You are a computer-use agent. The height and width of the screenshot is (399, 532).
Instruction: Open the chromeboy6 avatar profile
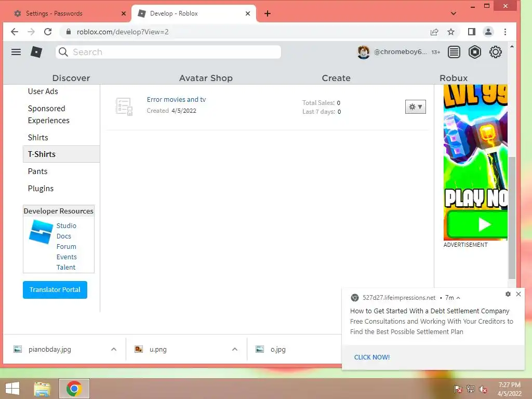363,52
